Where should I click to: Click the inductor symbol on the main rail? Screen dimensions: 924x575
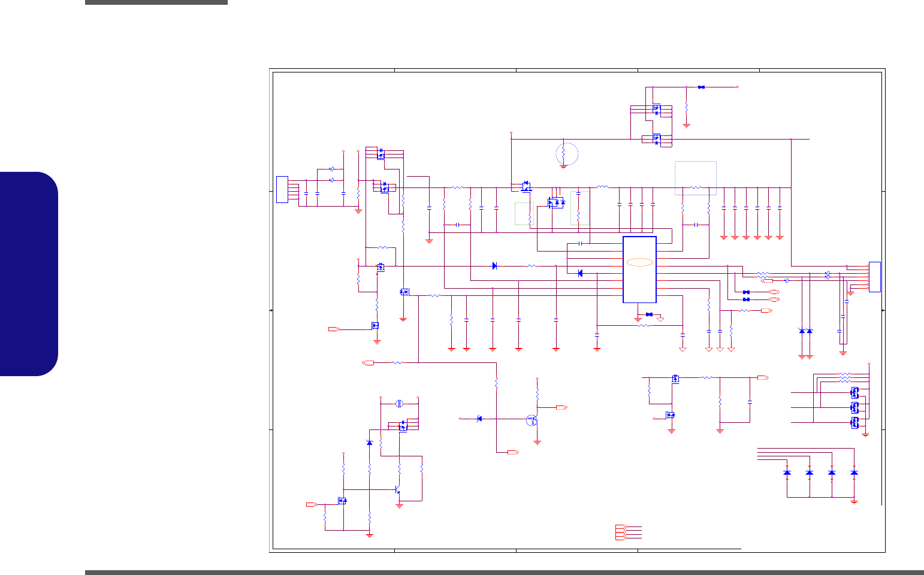click(602, 187)
